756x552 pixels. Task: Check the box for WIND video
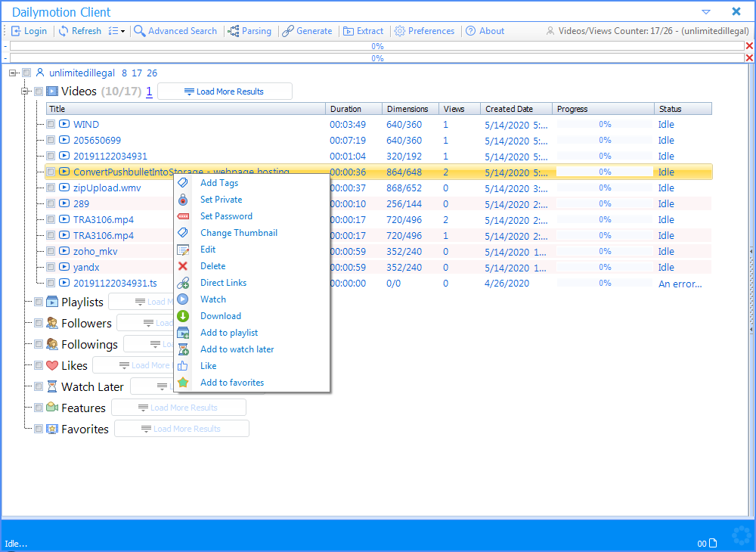51,124
